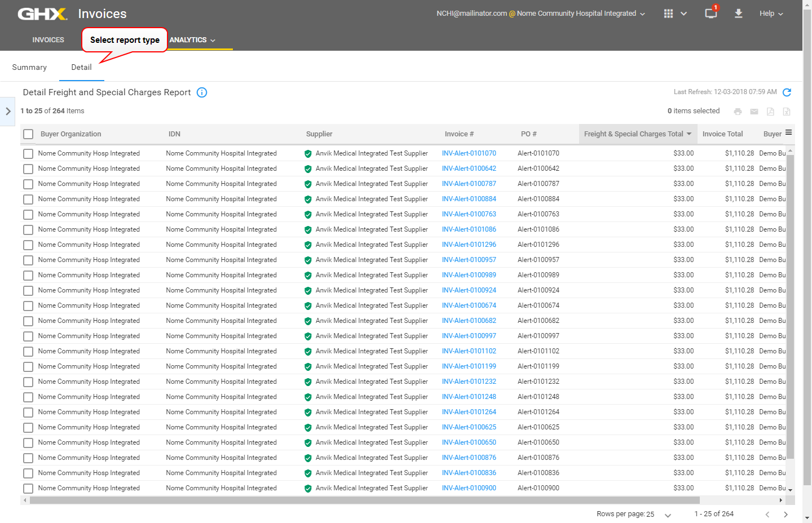Show report info for Detail Freight report
812x523 pixels.
202,92
